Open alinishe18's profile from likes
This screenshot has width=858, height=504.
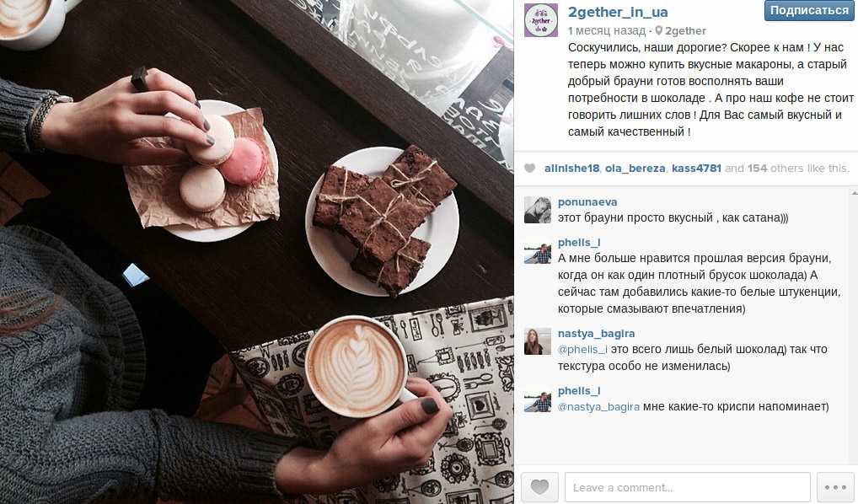tap(571, 169)
